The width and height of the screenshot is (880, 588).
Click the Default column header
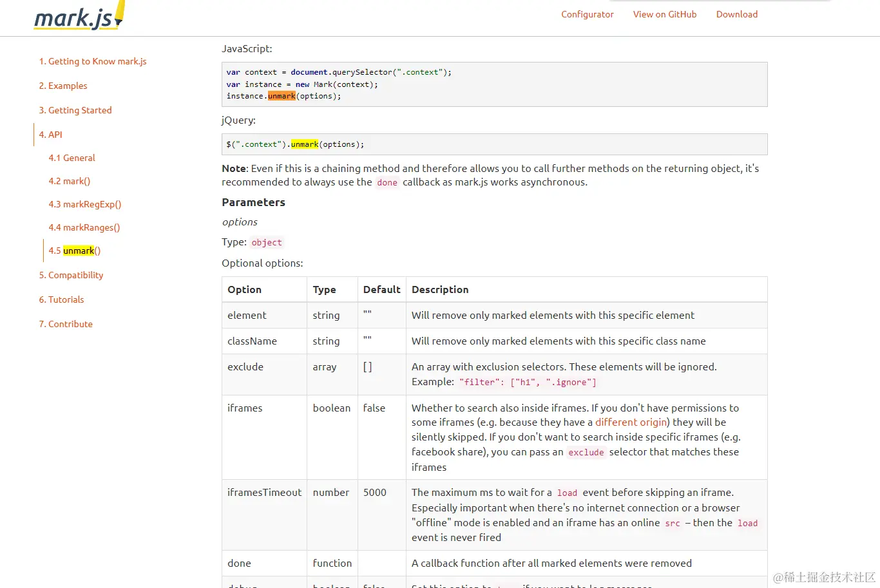coord(381,290)
